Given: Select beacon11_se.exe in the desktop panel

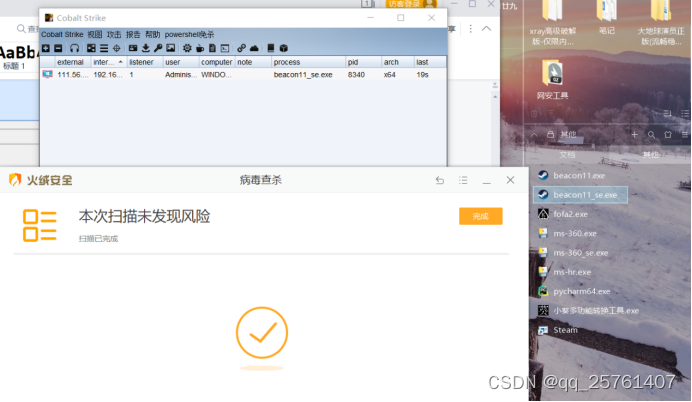Looking at the screenshot, I should tap(580, 195).
